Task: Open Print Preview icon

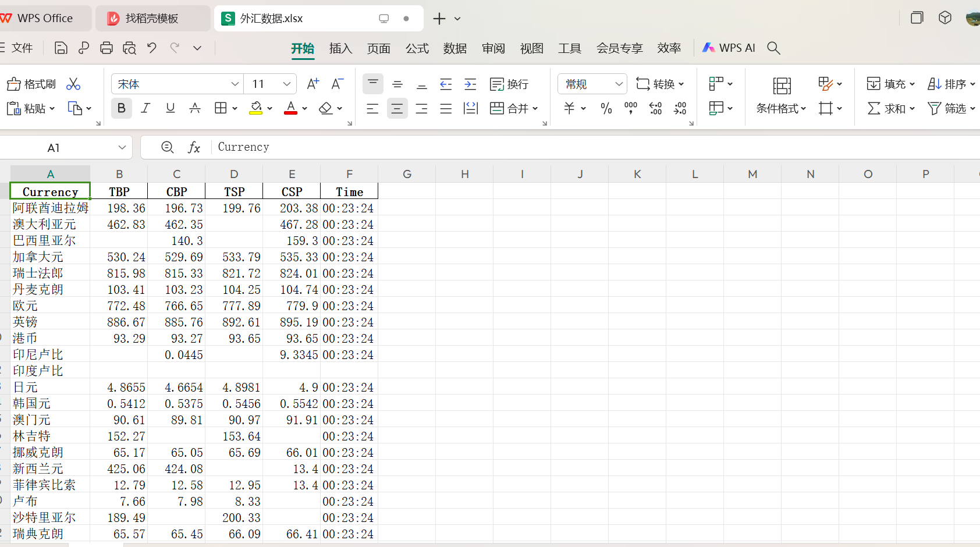Action: [129, 48]
